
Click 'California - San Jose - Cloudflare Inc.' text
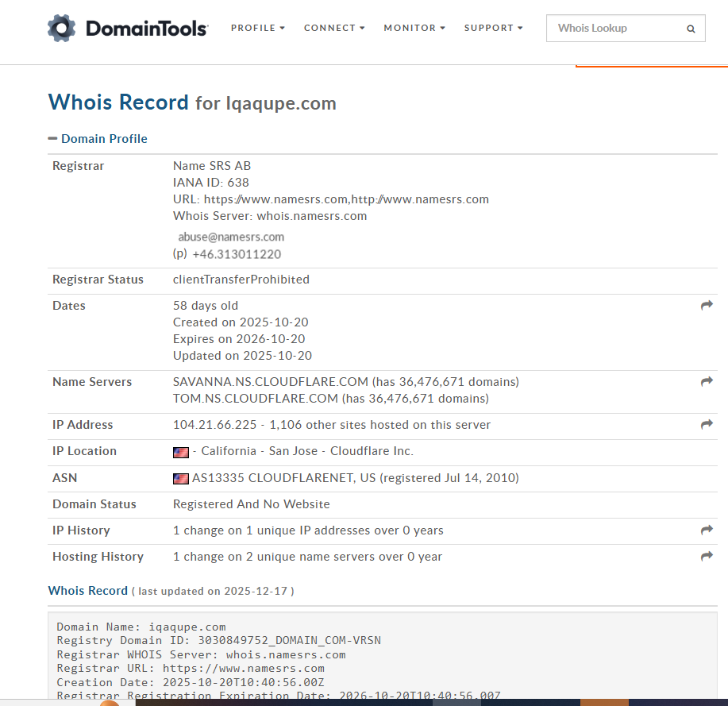307,451
